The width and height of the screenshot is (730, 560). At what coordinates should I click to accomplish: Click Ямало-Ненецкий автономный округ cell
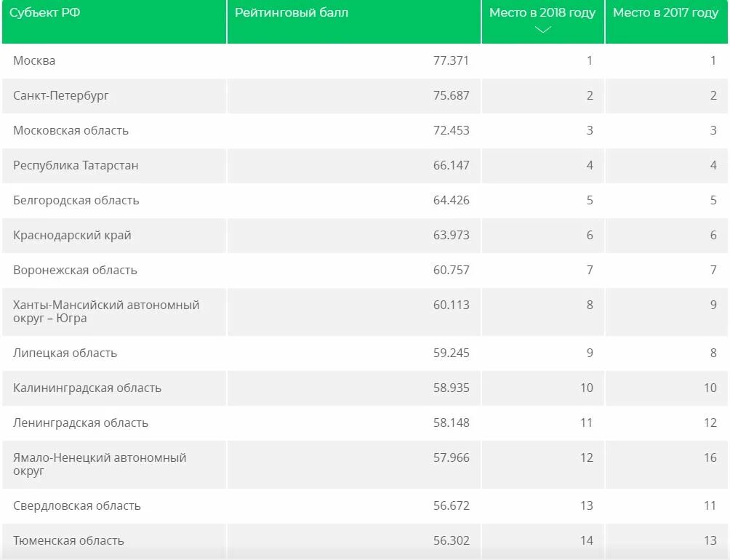pyautogui.click(x=100, y=465)
